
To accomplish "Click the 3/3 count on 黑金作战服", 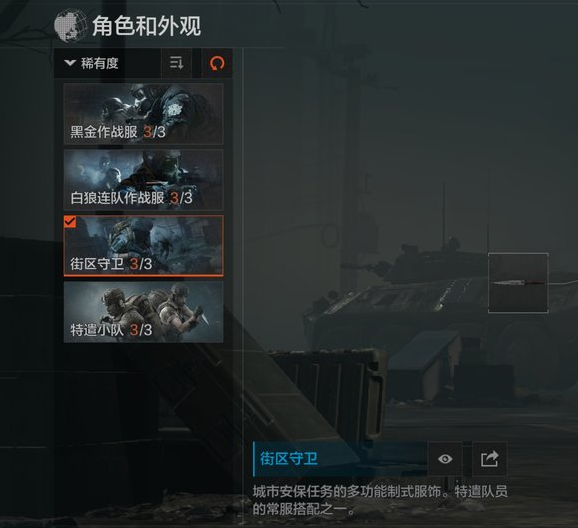I will click(x=154, y=132).
